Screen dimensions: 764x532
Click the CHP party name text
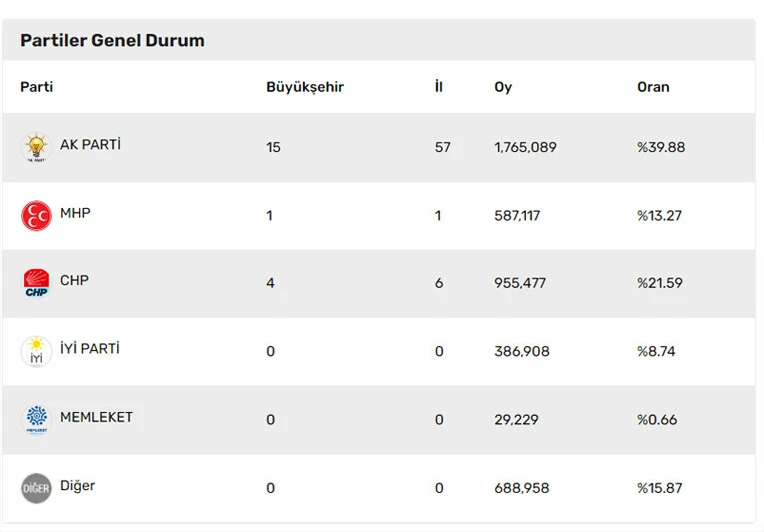(x=74, y=280)
